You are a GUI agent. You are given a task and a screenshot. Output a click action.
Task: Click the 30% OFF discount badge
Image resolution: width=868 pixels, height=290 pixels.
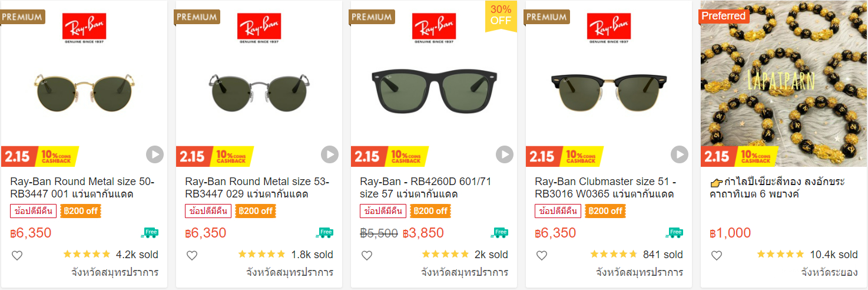point(501,15)
